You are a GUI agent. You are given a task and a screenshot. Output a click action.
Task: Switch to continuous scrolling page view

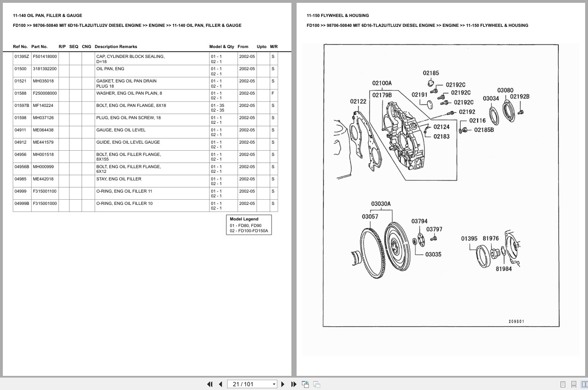pyautogui.click(x=573, y=384)
